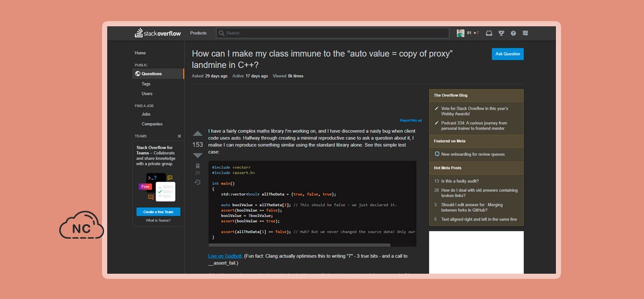Open Is this a faulty audit? post

point(460,181)
